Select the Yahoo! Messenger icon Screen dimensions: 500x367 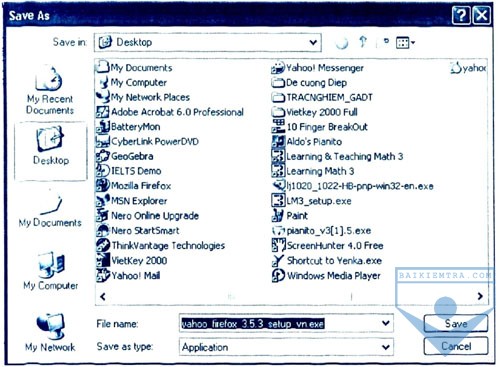(278, 68)
